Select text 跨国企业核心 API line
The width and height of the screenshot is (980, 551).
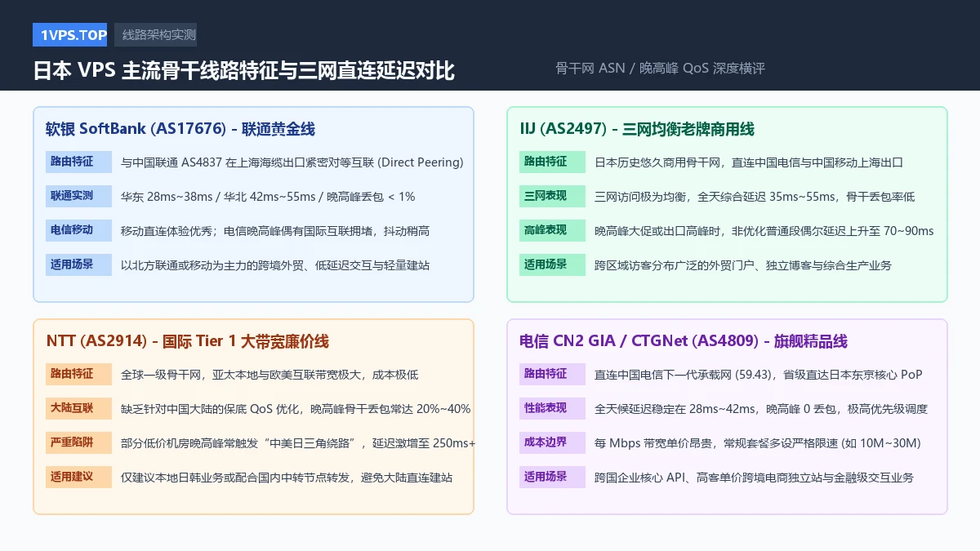(754, 478)
